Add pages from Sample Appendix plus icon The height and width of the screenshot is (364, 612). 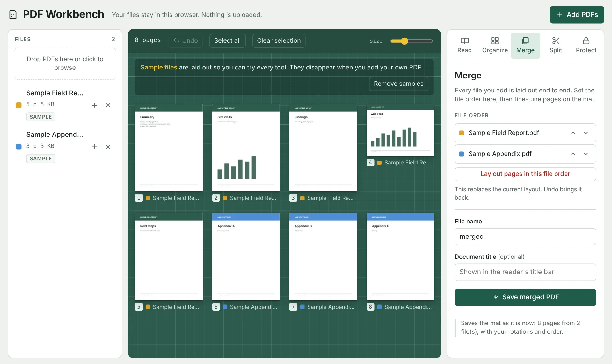coord(95,147)
